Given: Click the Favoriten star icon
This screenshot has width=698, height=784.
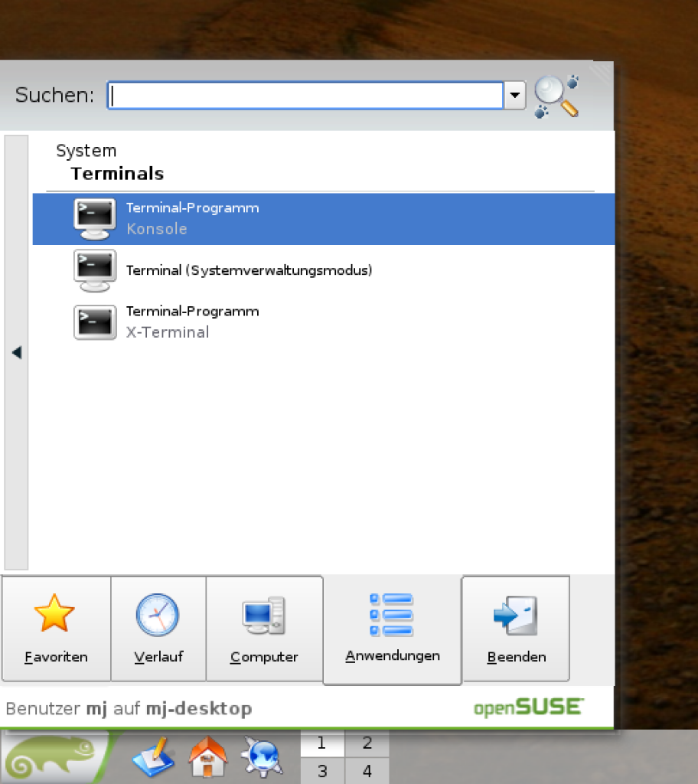Looking at the screenshot, I should tap(54, 613).
